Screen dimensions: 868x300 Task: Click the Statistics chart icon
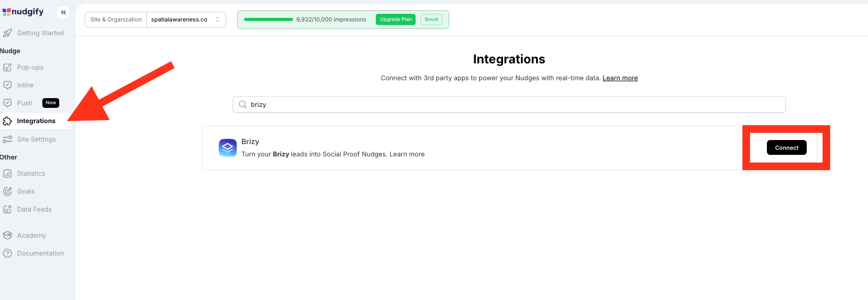point(8,174)
